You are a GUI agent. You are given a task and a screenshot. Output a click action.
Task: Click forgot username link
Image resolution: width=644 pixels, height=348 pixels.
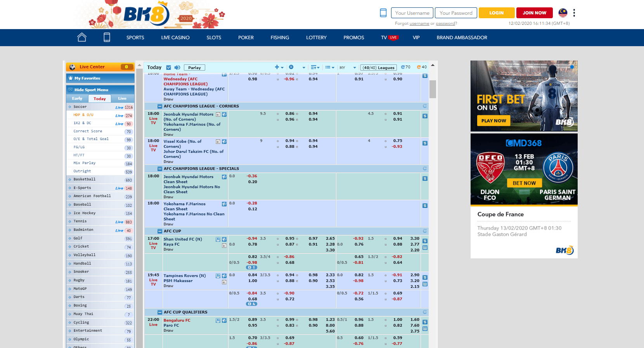(419, 24)
